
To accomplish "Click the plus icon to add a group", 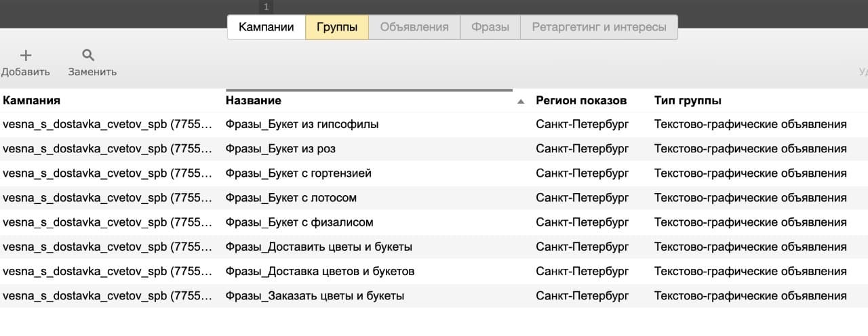I will click(x=26, y=56).
